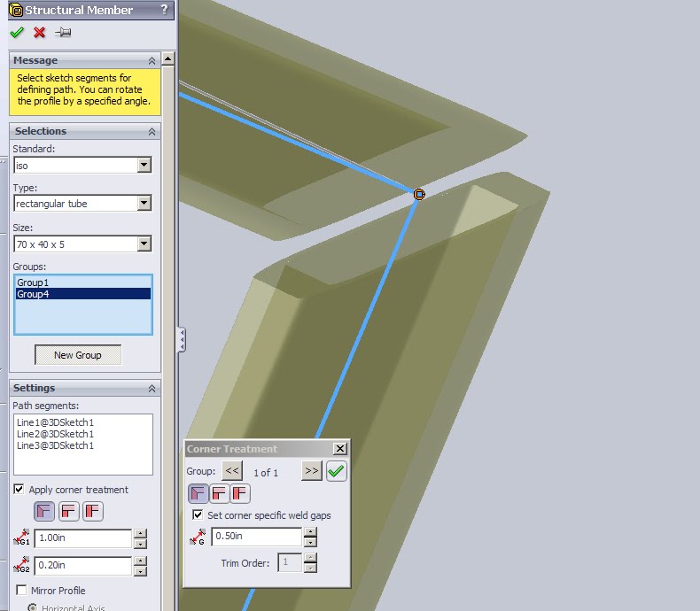Go to next corner group (>>)
Image resolution: width=700 pixels, height=611 pixels.
pyautogui.click(x=312, y=470)
